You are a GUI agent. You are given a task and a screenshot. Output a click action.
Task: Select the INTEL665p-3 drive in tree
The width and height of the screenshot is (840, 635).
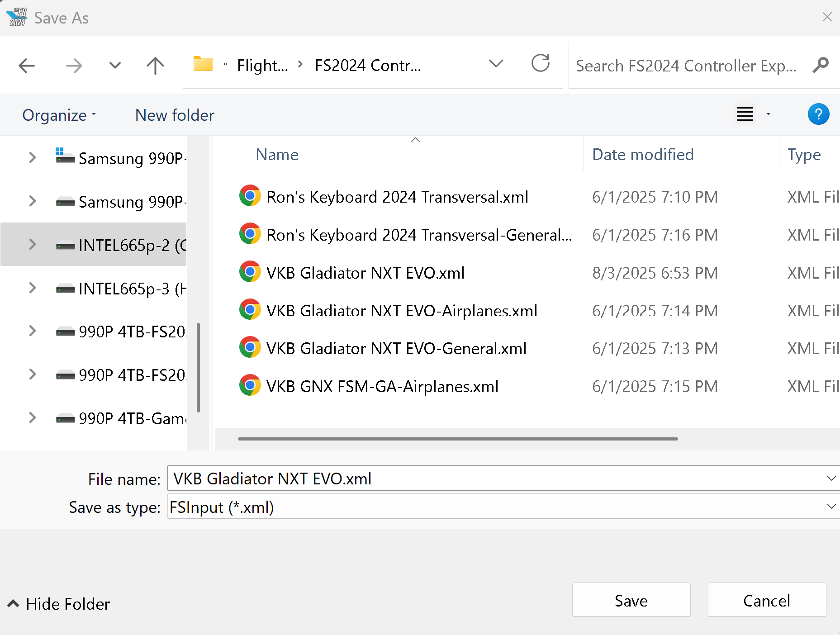[94, 288]
